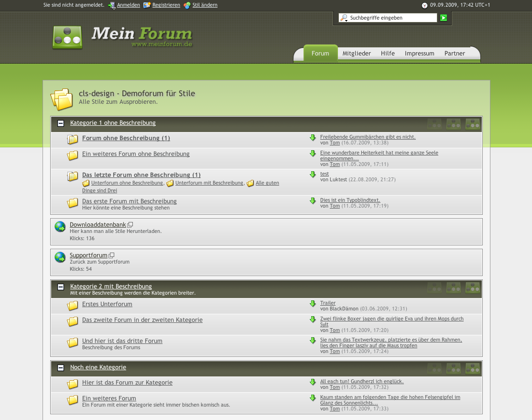Open the Hilfe menu item

coord(388,54)
